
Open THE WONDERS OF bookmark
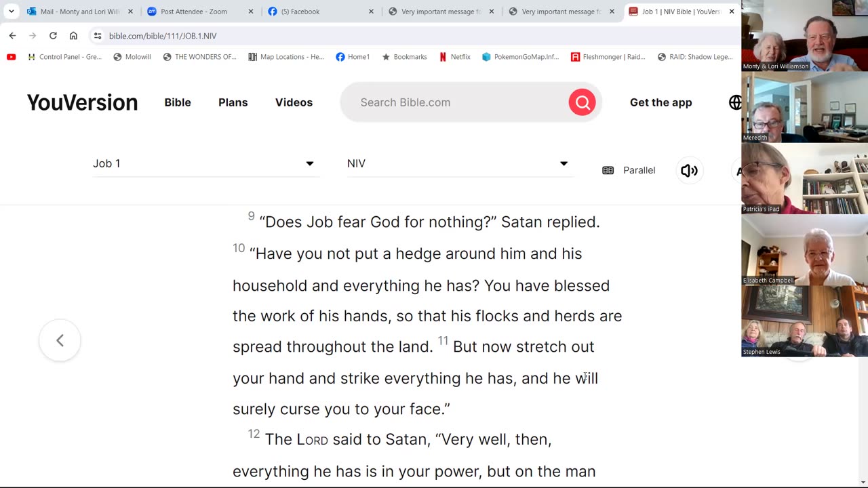coord(200,57)
